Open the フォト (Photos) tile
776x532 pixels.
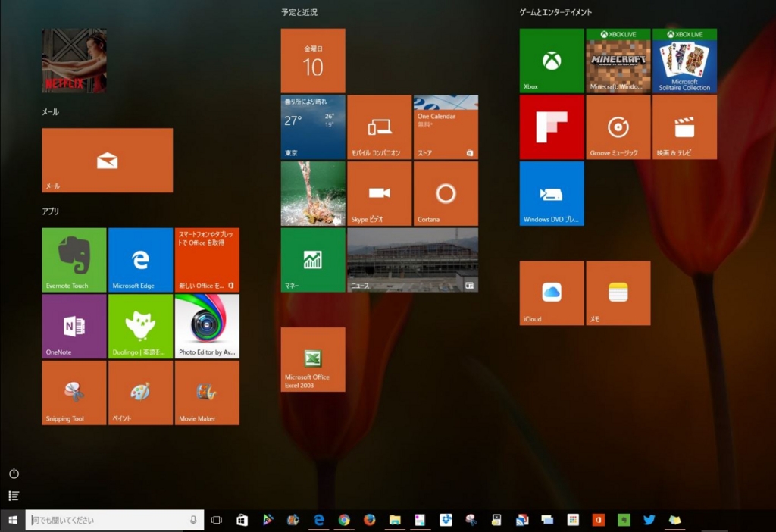313,193
